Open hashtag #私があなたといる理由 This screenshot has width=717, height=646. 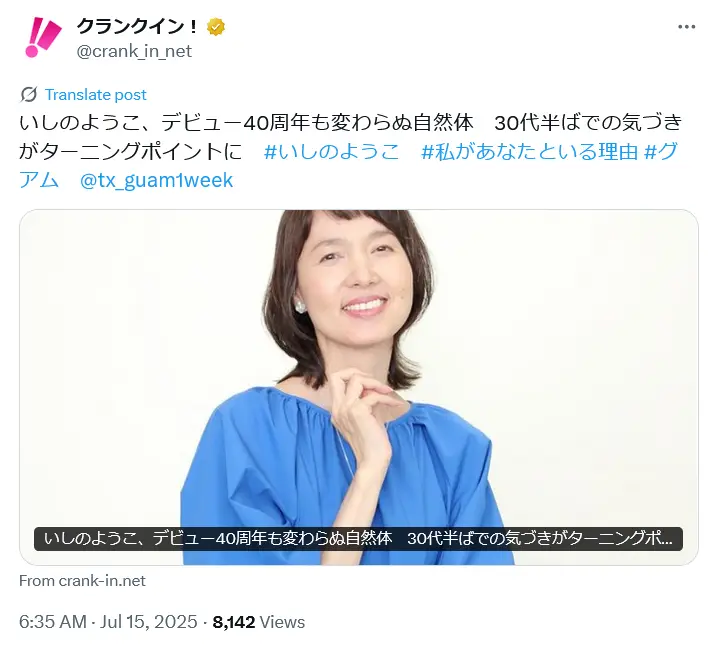[530, 151]
